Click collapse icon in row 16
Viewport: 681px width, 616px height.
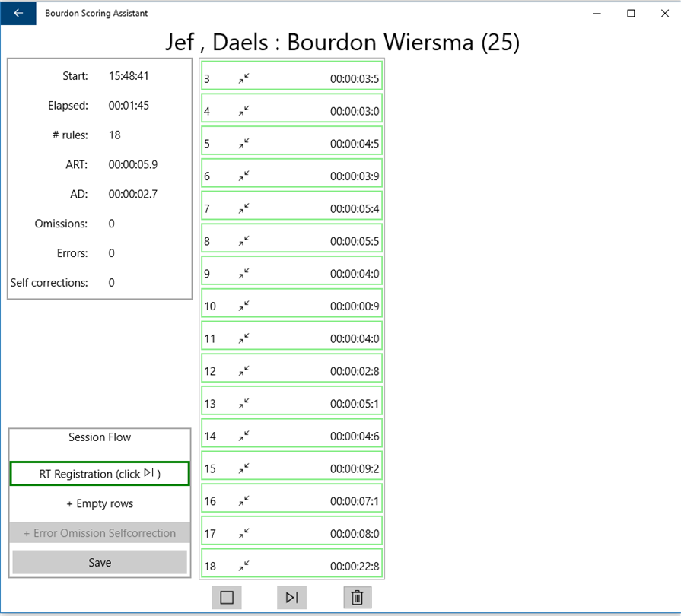(x=243, y=501)
